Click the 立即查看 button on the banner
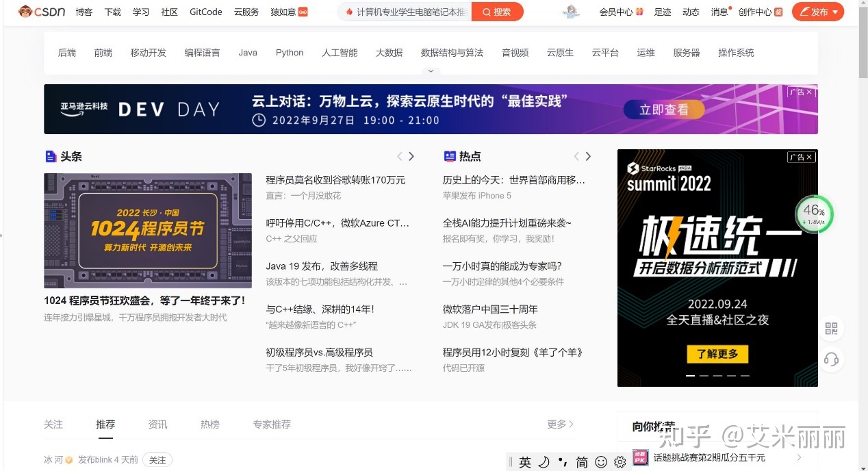This screenshot has height=471, width=868. [663, 109]
